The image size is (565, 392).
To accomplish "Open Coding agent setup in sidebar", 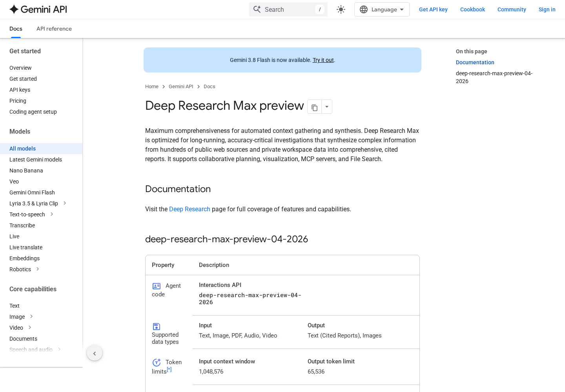I will point(33,112).
